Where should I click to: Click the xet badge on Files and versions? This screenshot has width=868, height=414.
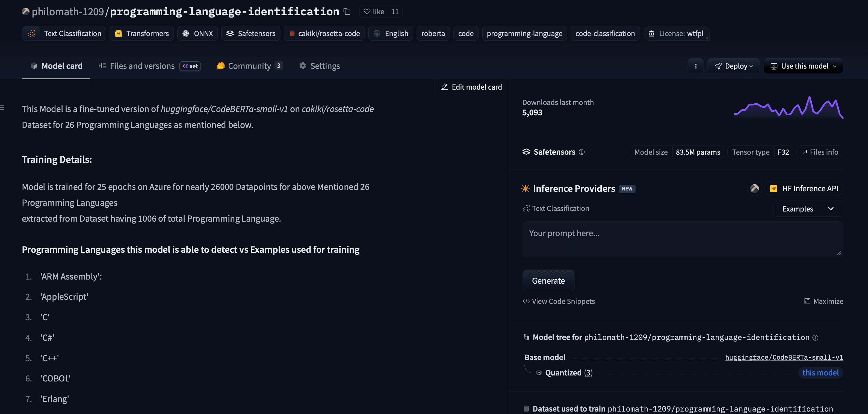pyautogui.click(x=190, y=66)
